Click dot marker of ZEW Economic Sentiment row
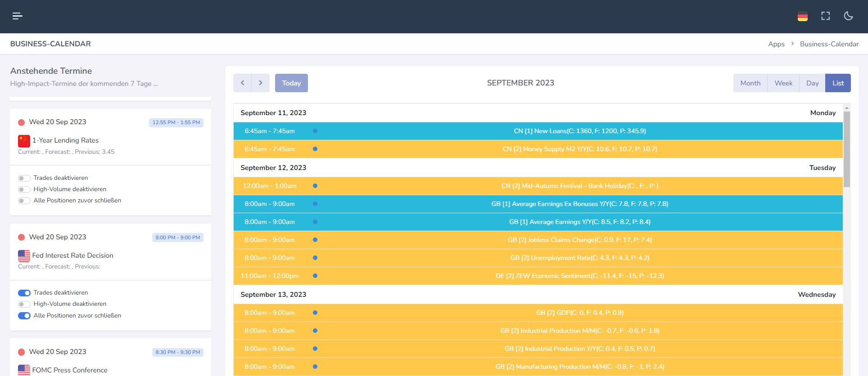 coord(315,276)
